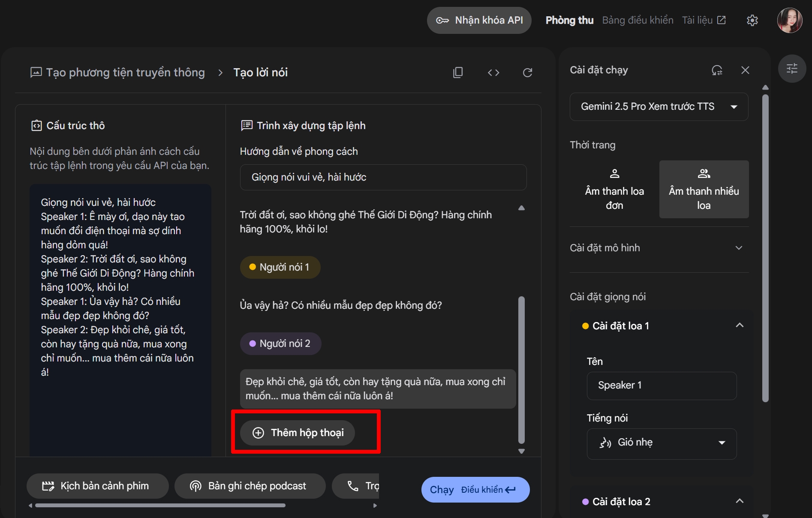The width and height of the screenshot is (812, 518).
Task: Click the dialog list vertical scrollbar
Action: point(521,370)
